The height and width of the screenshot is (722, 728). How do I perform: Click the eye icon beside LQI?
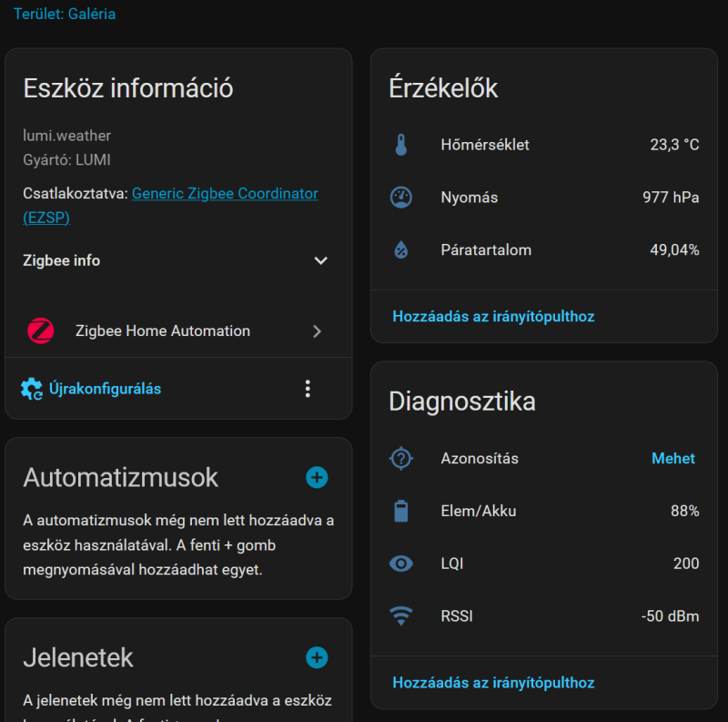click(401, 564)
